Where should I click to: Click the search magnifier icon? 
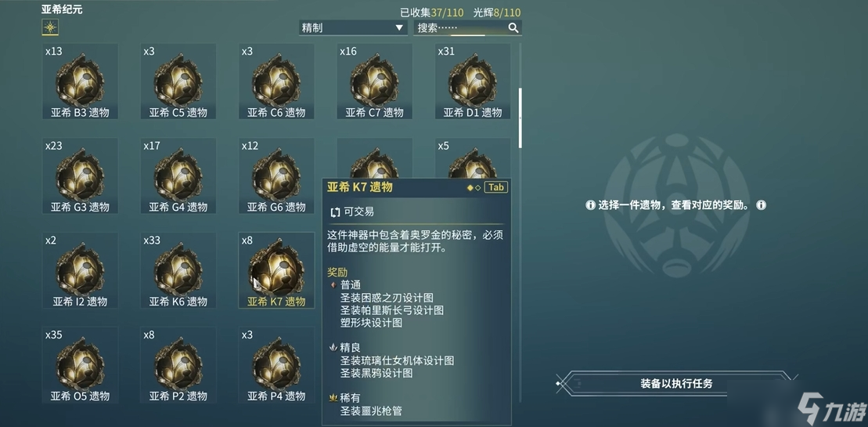513,27
